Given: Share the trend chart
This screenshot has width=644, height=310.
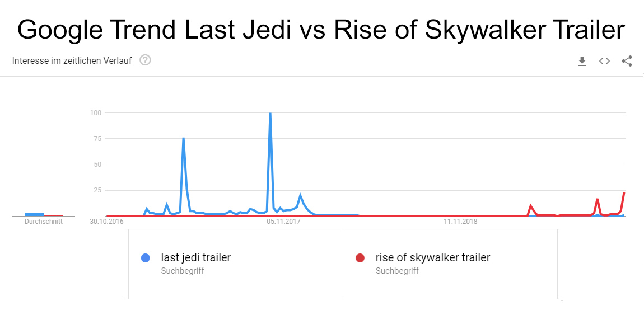Looking at the screenshot, I should (627, 61).
